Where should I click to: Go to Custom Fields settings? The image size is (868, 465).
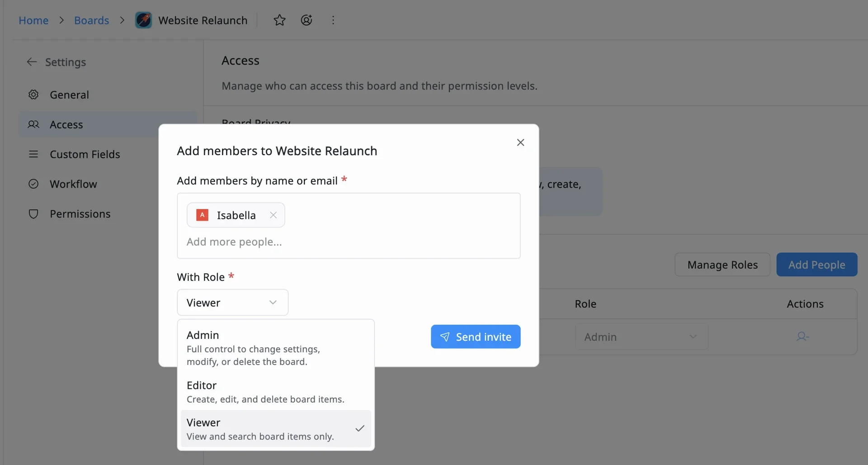click(x=85, y=155)
